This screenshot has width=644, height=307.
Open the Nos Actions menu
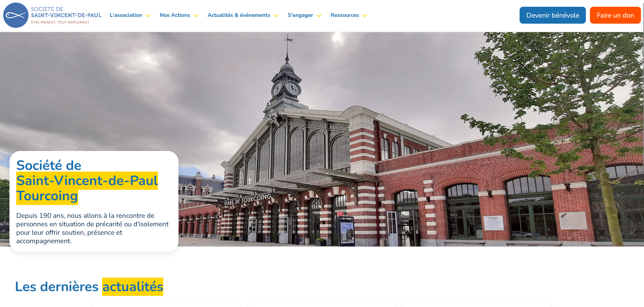(x=175, y=15)
